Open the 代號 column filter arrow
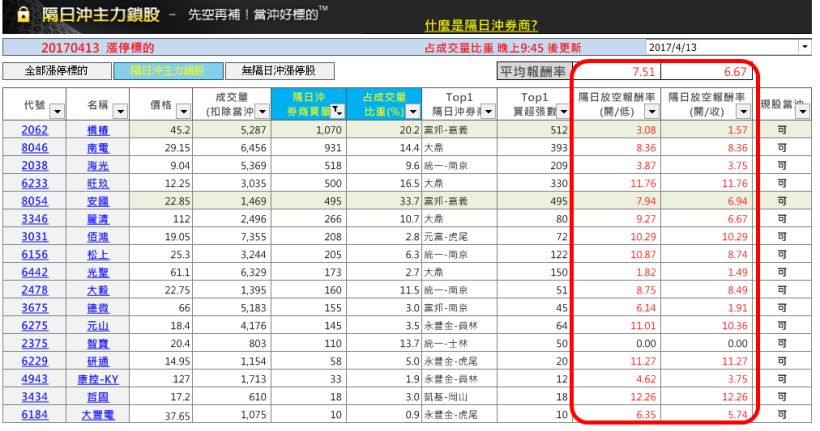Image resolution: width=820 pixels, height=431 pixels. (x=55, y=111)
